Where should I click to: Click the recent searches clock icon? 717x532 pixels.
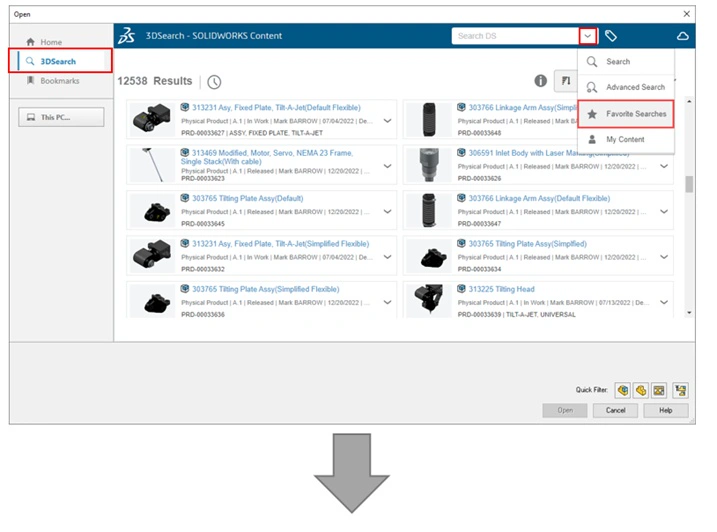(x=214, y=82)
